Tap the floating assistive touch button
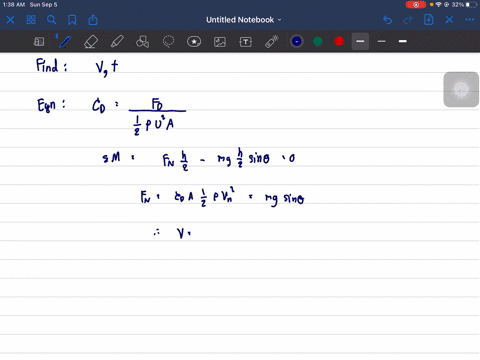The image size is (480, 360). coord(461,89)
